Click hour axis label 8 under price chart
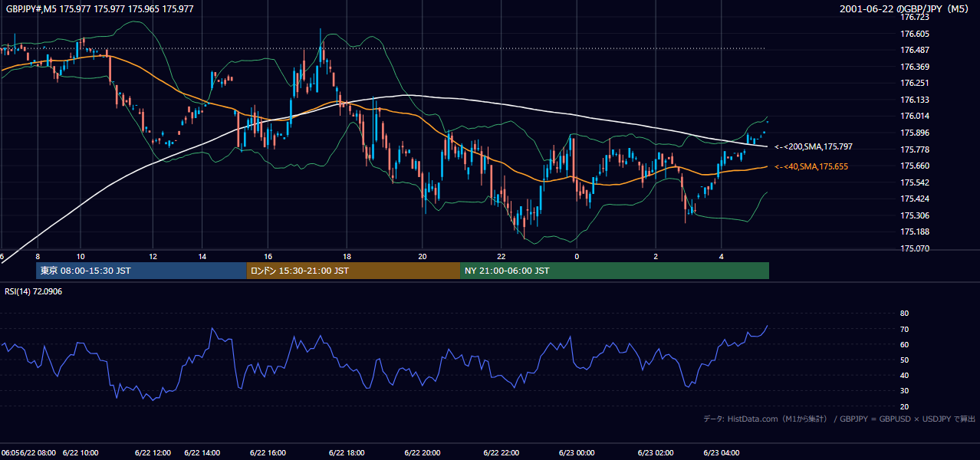Viewport: 980px width, 460px height. click(x=38, y=256)
